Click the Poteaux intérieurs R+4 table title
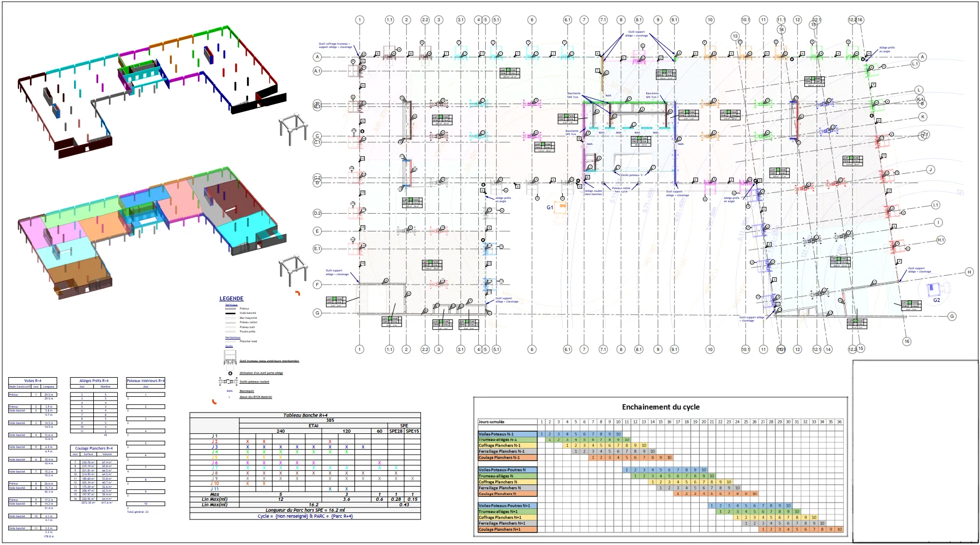 click(x=146, y=381)
